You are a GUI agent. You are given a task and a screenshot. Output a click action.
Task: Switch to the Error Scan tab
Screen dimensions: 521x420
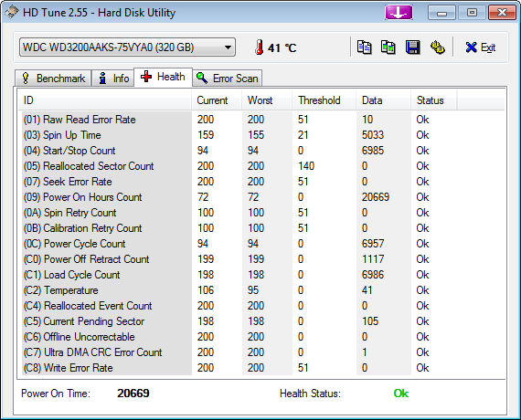click(x=228, y=79)
